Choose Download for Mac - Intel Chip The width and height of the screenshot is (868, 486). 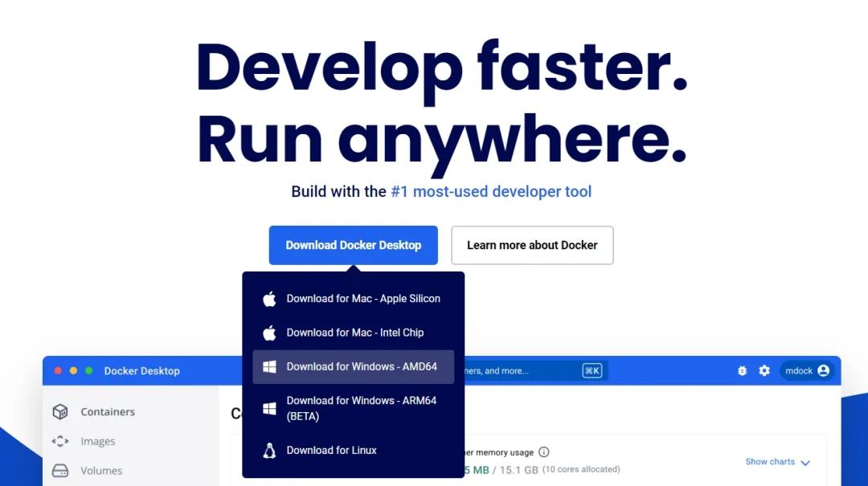tap(353, 333)
